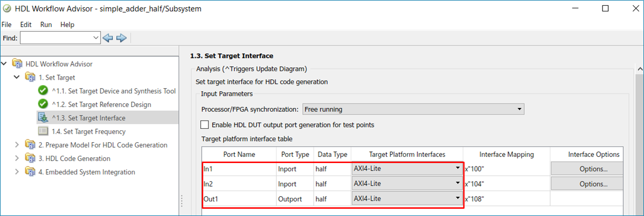Open the File menu
This screenshot has width=644, height=216.
coord(7,24)
